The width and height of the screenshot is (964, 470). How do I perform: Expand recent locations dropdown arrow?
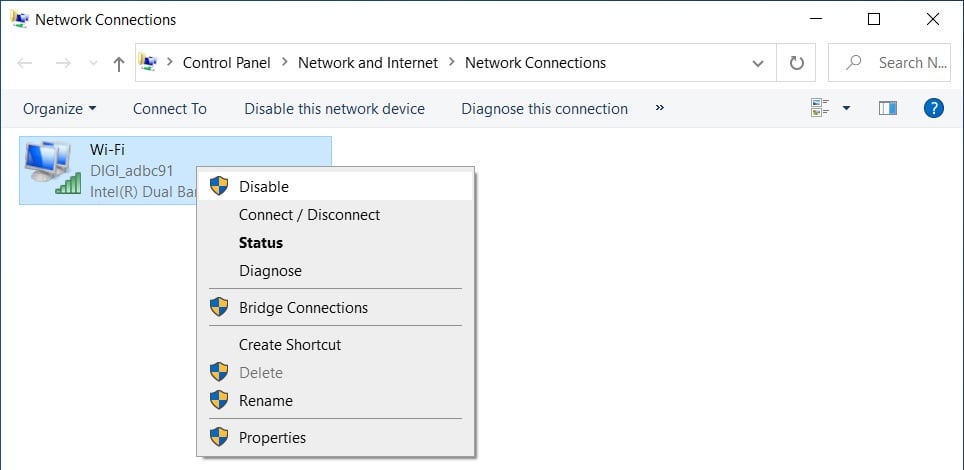[x=92, y=63]
